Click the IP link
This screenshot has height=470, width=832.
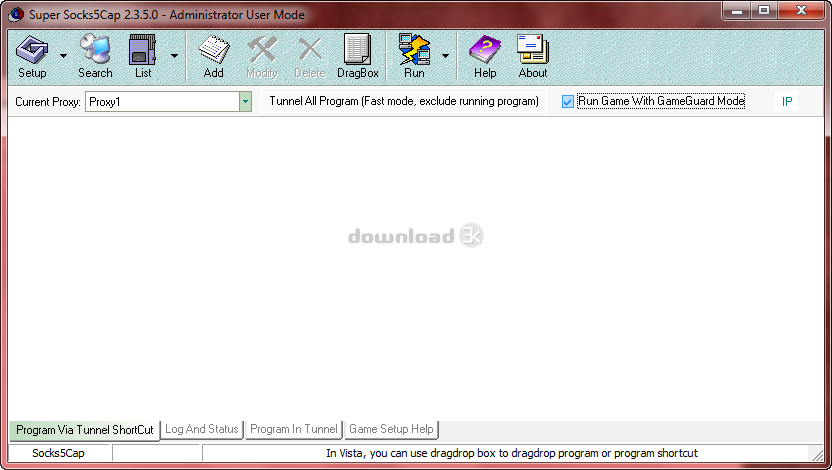coord(787,101)
